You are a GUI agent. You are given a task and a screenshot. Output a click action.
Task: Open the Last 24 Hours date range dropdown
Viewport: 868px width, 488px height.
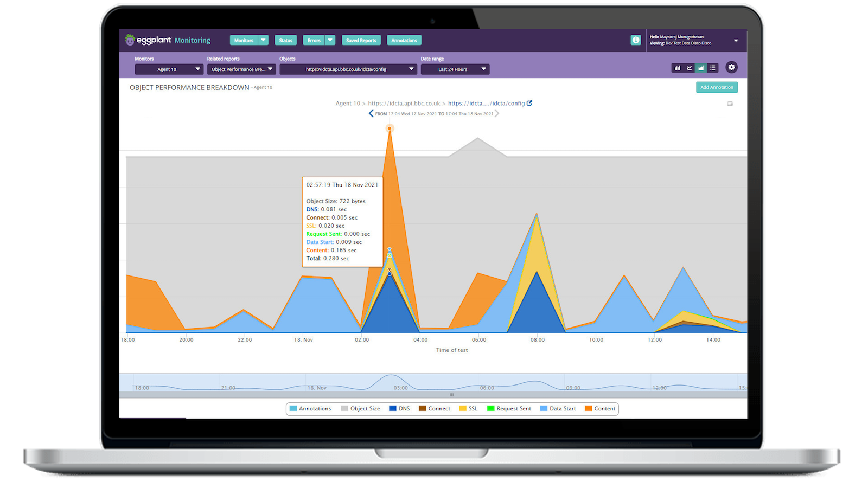pyautogui.click(x=455, y=69)
